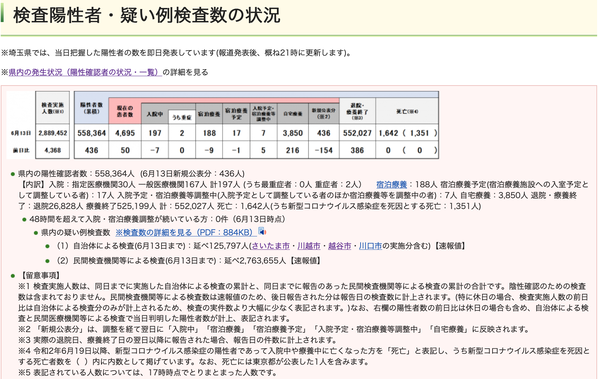The image size is (600, 379).
Task: Open the 県内の発生状況(陽性確認者の状況・一覧) link
Action: point(85,72)
